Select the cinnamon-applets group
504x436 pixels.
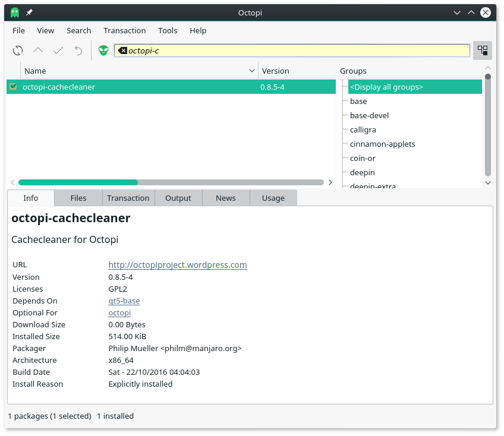(383, 144)
